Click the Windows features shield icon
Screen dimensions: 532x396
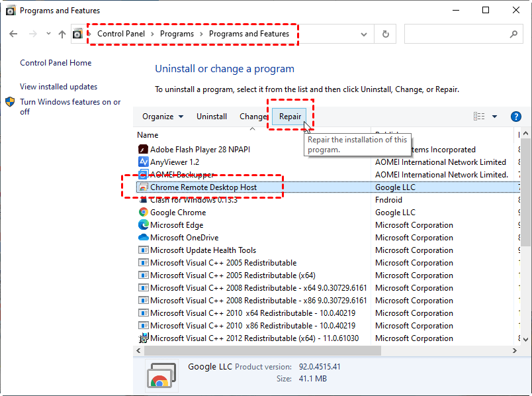point(10,101)
